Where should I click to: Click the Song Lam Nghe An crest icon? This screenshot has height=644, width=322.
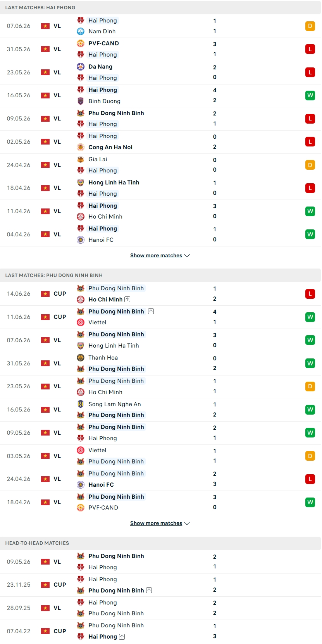coord(81,404)
